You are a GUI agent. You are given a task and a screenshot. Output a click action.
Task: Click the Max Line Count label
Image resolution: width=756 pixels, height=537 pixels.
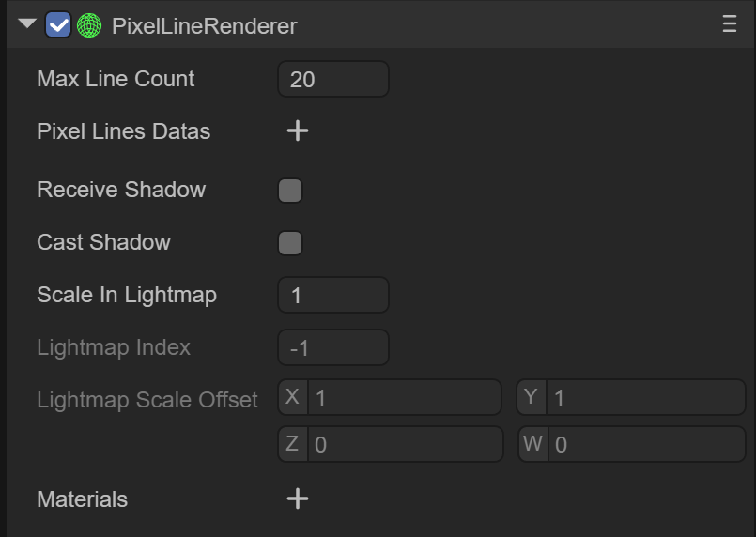tap(116, 79)
